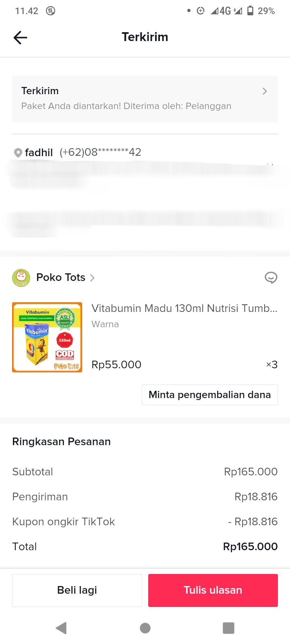Screen dimensions: 290x644
Task: Tap the battery icon in status bar
Action: click(251, 11)
